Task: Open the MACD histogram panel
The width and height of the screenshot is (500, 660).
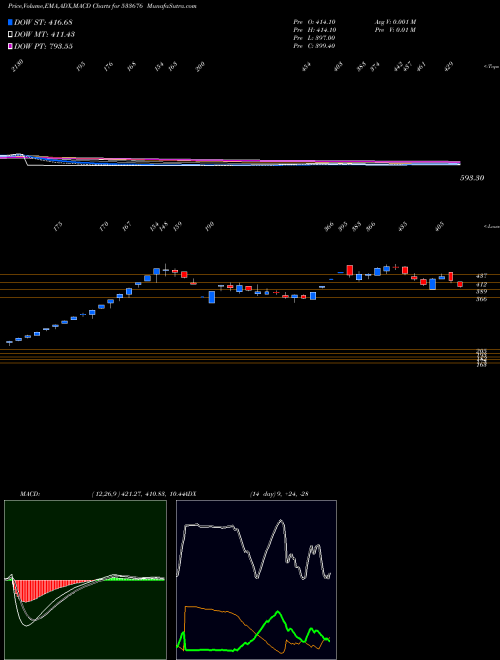Action: coord(85,580)
